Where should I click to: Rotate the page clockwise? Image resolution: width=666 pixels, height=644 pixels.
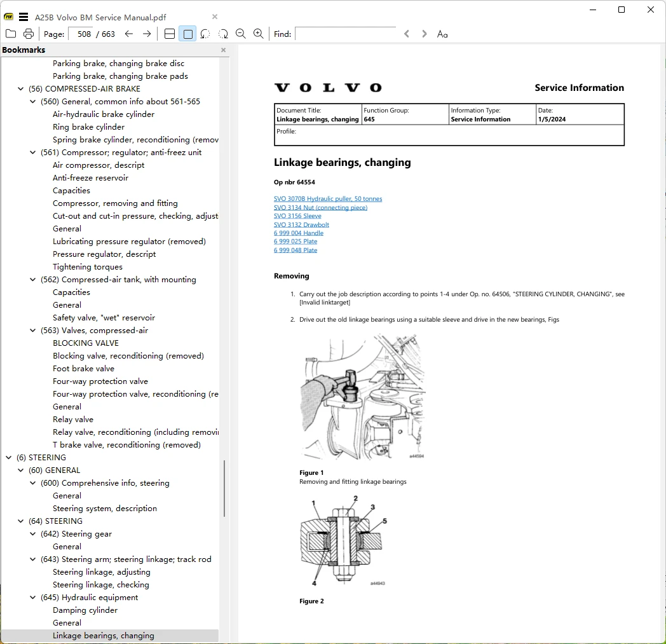tap(223, 34)
